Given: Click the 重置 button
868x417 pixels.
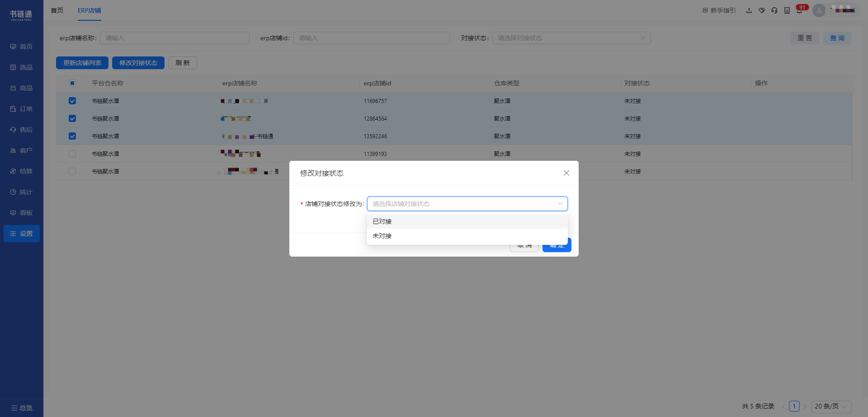Looking at the screenshot, I should (x=805, y=38).
